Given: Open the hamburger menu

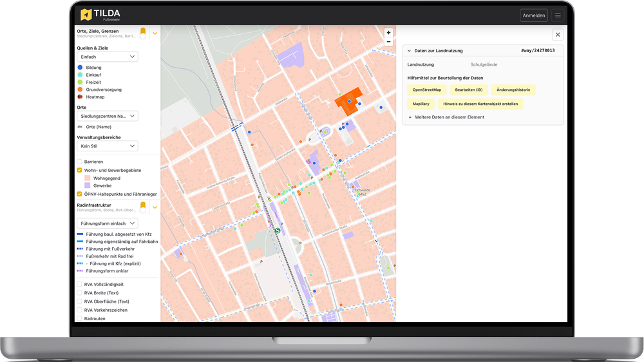Looking at the screenshot, I should coord(558,15).
